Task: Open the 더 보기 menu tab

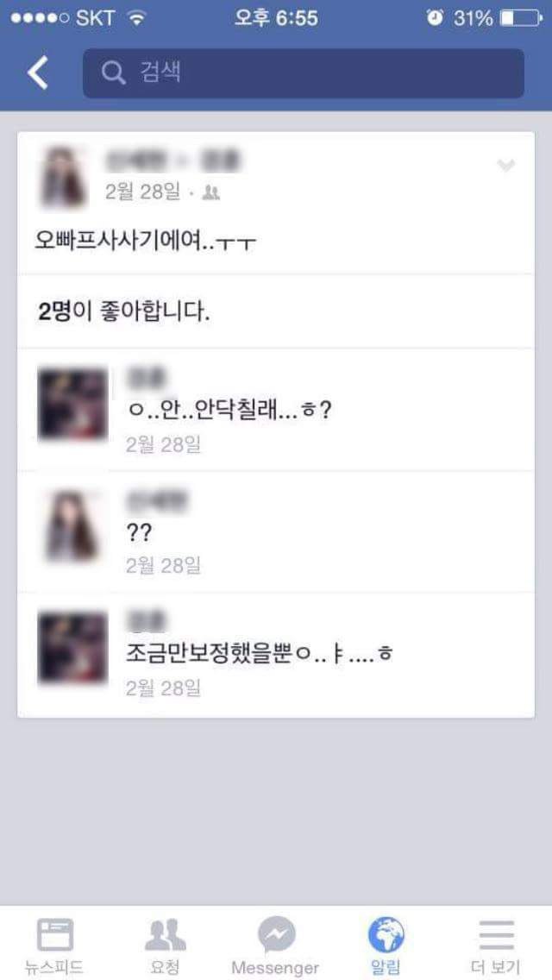Action: [x=496, y=945]
